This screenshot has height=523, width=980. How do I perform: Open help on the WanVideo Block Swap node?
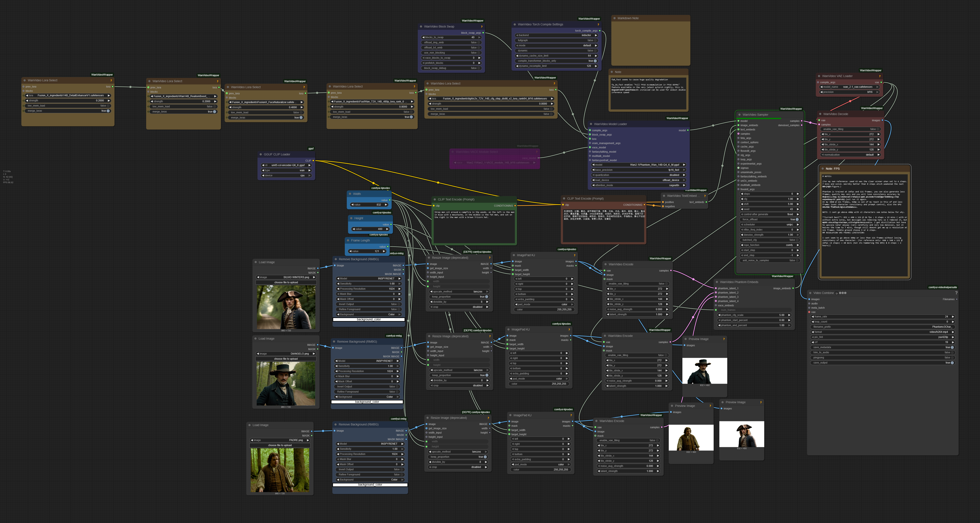(x=482, y=27)
